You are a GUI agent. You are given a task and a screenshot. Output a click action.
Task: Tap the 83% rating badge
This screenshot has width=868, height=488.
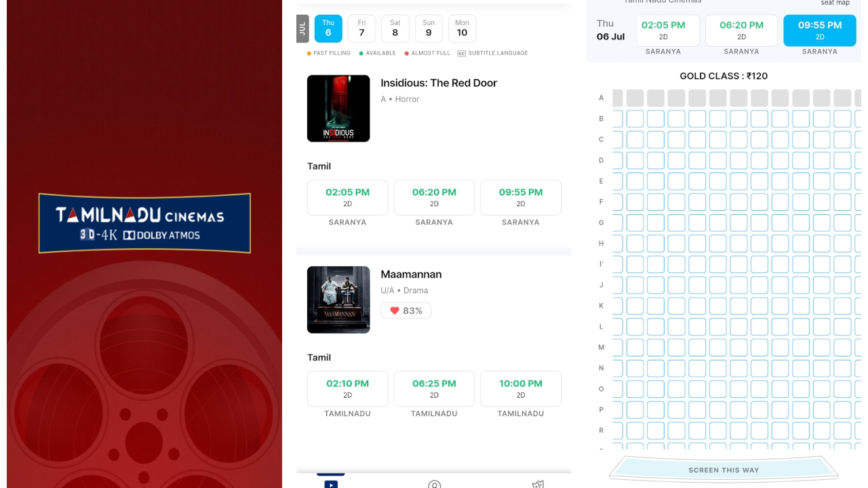pos(406,310)
